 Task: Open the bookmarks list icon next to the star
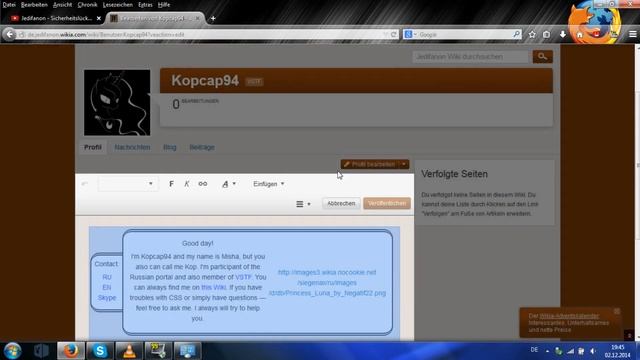point(547,35)
